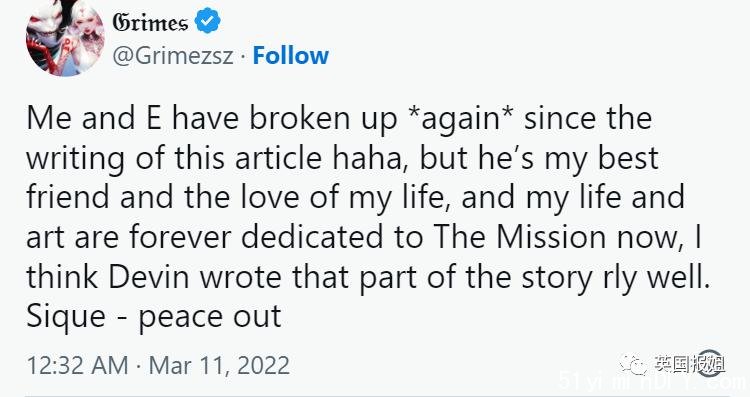Click the Sique - peace out line
The height and width of the screenshot is (397, 750).
[x=154, y=317]
